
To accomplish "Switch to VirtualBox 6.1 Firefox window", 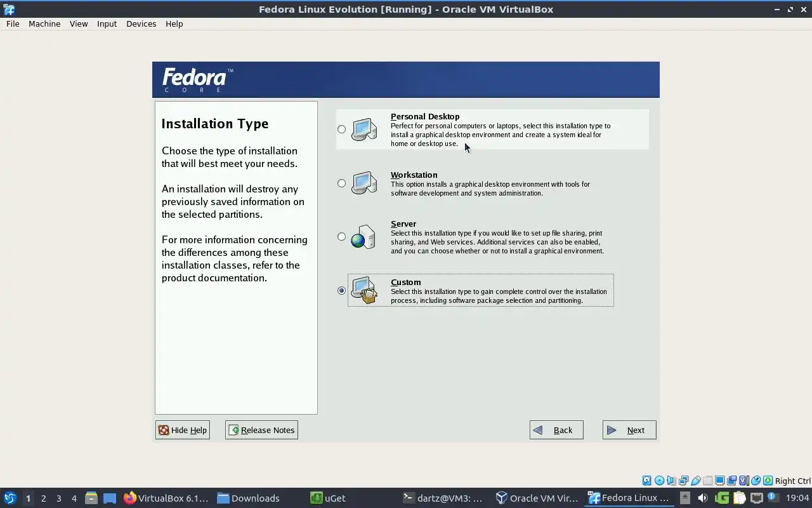I will pos(166,498).
